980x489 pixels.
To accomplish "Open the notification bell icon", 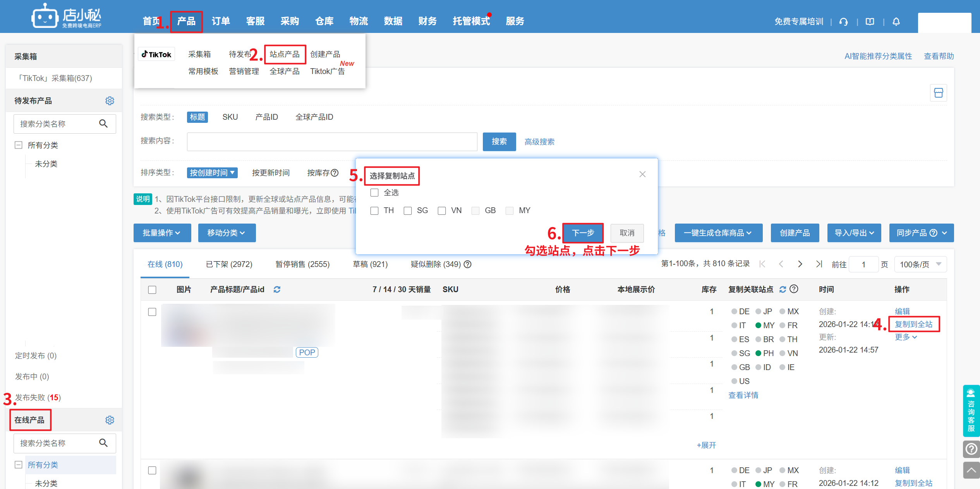I will [896, 22].
